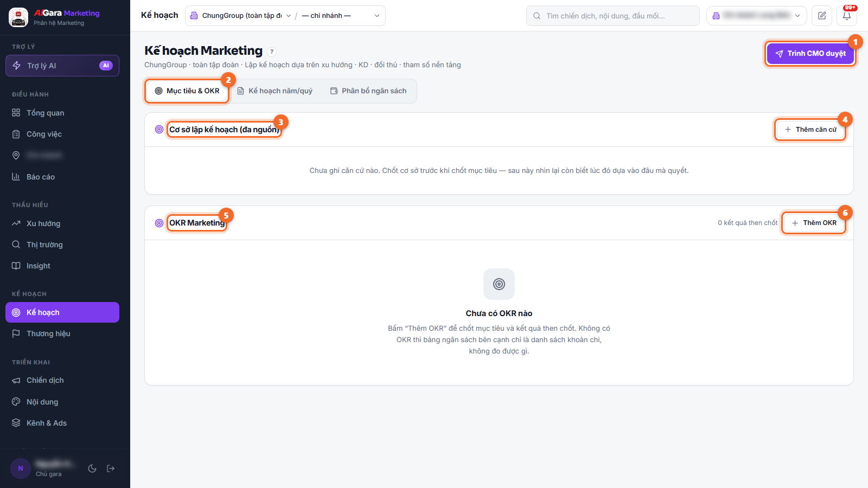The height and width of the screenshot is (488, 868).
Task: Open Chiến dịch campaigns page
Action: [62, 380]
